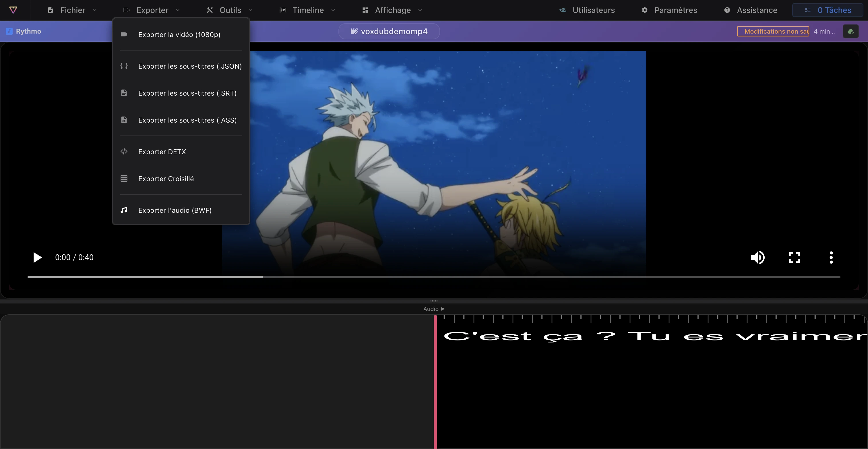Click the red playhead marker line
This screenshot has height=449, width=868.
pos(435,382)
